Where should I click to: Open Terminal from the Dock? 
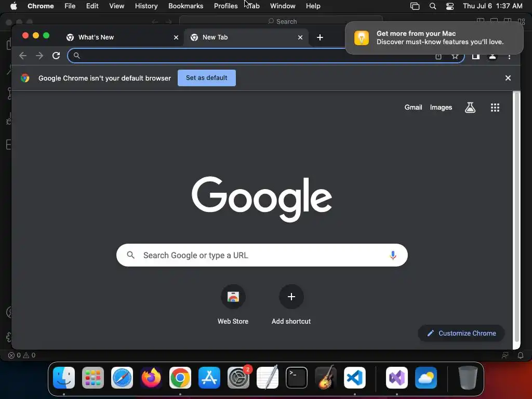297,378
